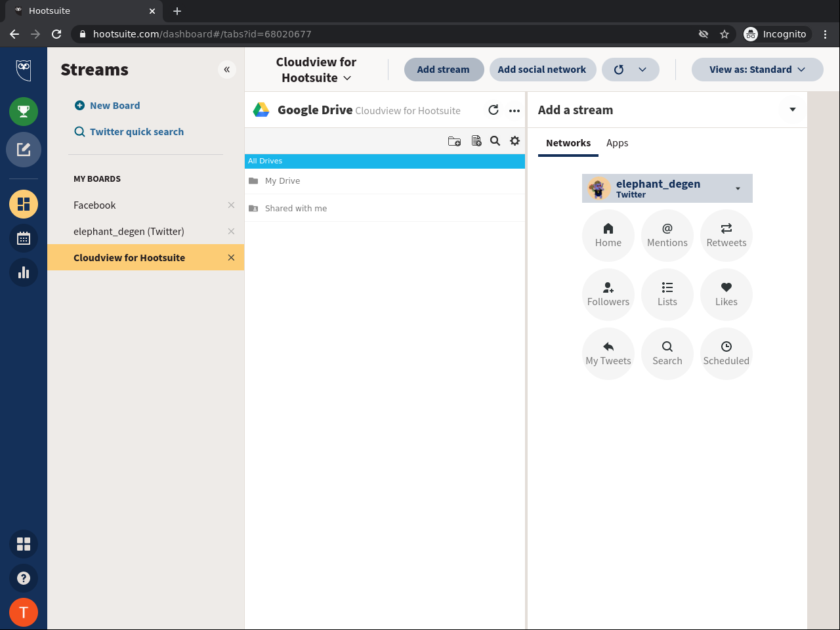Remove the Facebook board

231,205
